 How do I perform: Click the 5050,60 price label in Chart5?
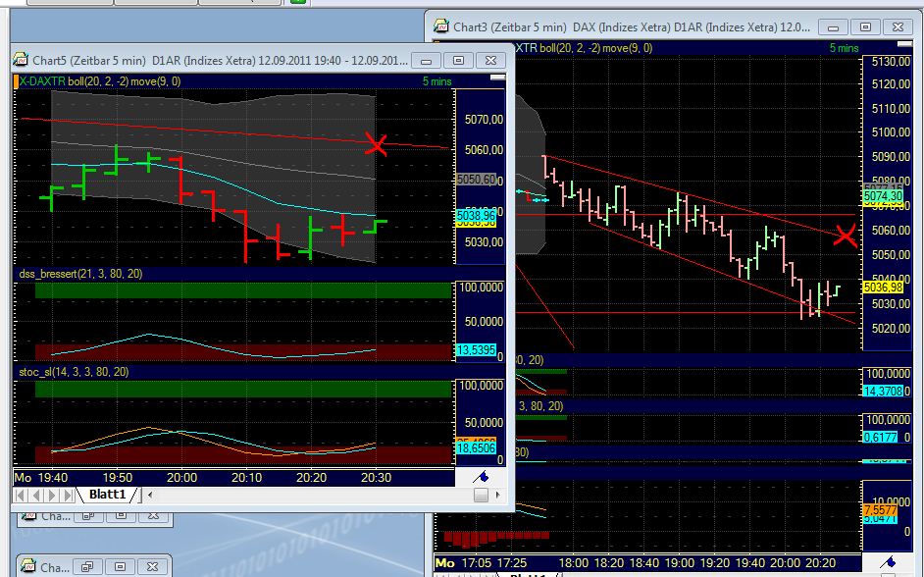[476, 180]
